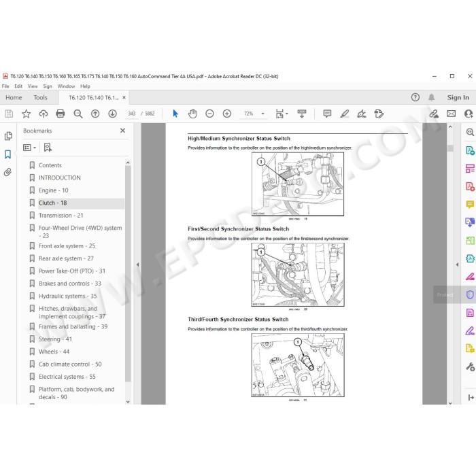Screen dimensions: 476x476
Task: Click document scrollbar down arrow
Action: (450, 403)
